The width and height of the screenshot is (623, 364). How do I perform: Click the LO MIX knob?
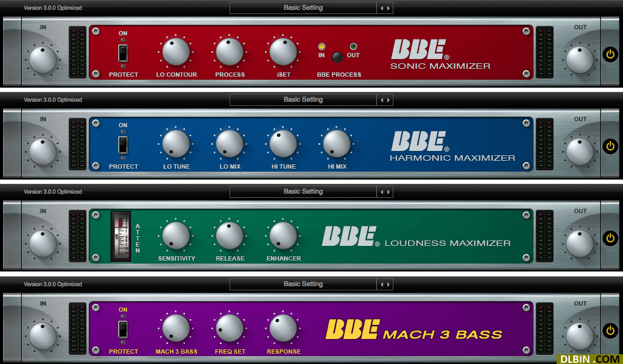pyautogui.click(x=230, y=144)
